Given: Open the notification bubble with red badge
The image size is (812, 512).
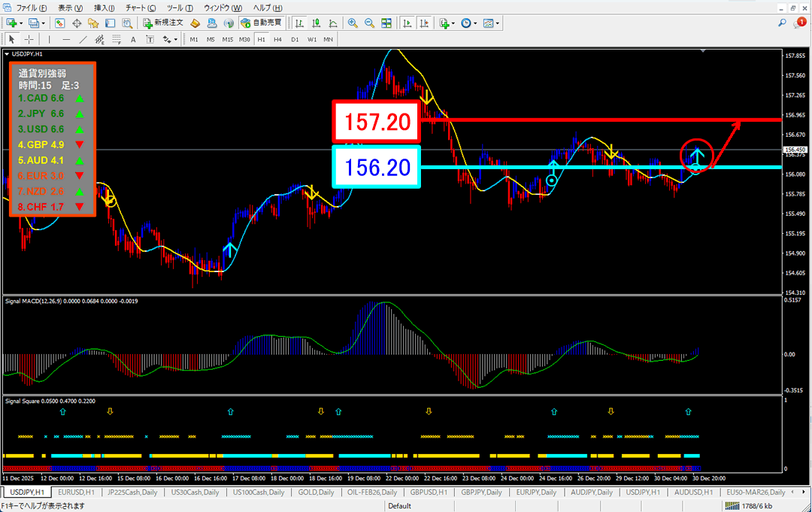Looking at the screenshot, I should (x=799, y=23).
